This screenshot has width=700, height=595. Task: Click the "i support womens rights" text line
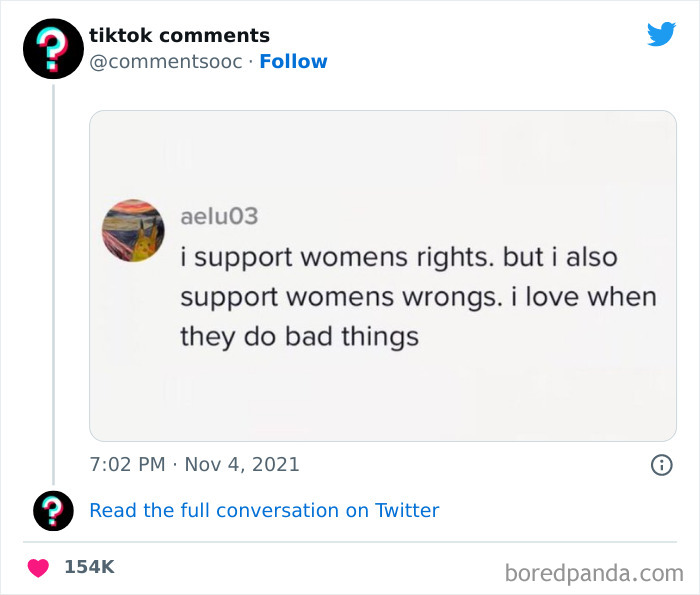pos(398,257)
